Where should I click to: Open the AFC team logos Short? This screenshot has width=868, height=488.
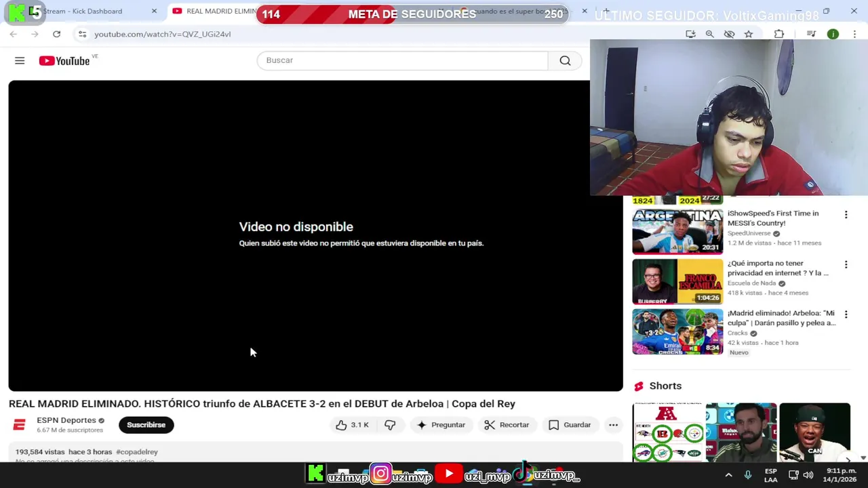coord(669,432)
